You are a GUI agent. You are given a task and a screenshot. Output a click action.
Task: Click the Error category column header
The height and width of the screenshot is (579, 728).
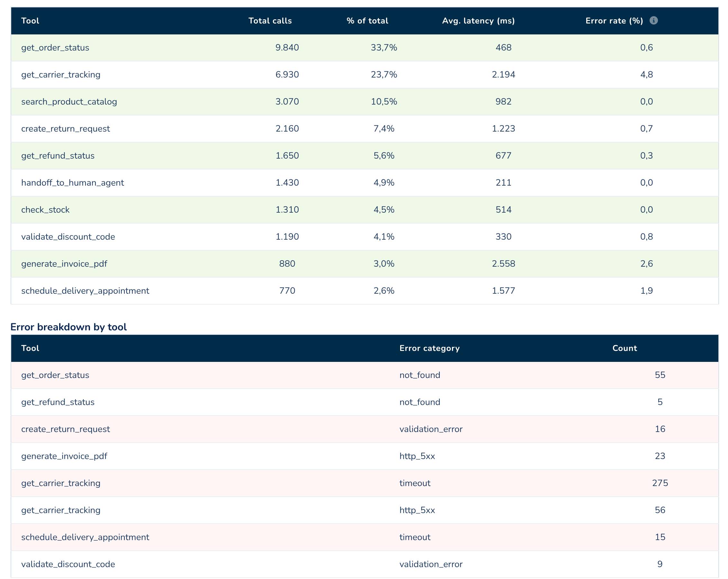pyautogui.click(x=429, y=348)
